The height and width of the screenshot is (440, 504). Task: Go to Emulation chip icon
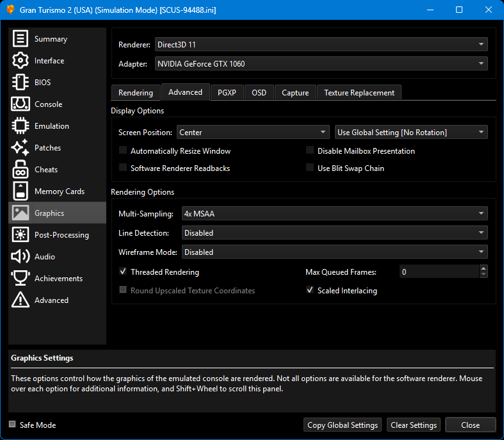coord(20,126)
